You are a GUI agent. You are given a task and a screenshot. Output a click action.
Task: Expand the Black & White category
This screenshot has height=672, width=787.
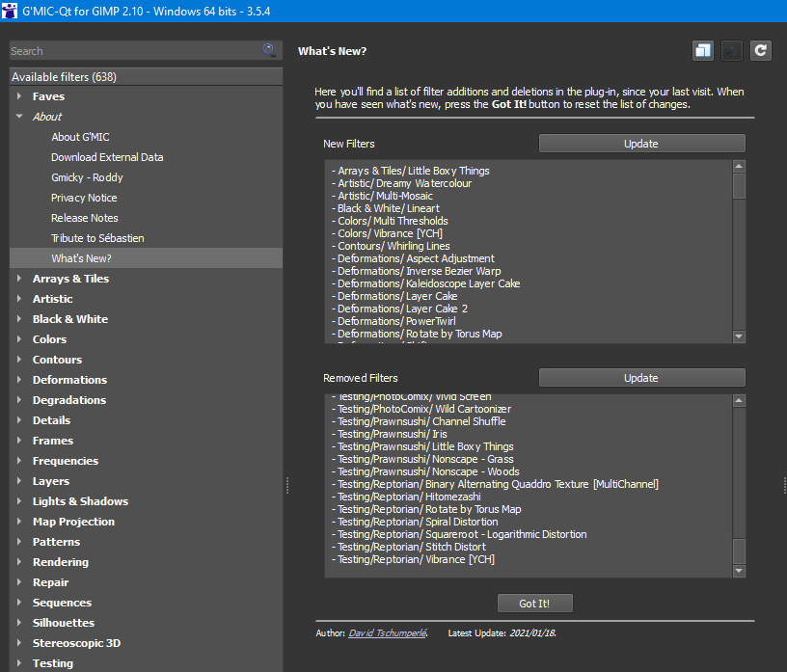(19, 319)
